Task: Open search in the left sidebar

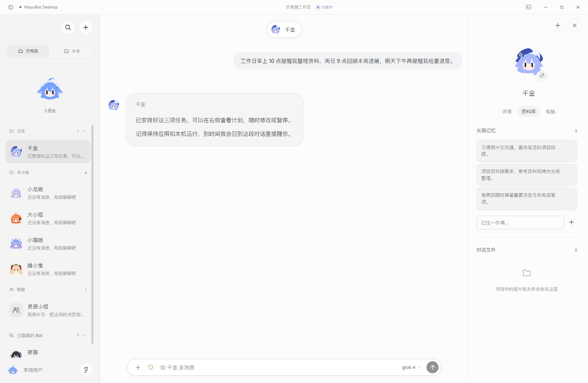Action: 68,27
